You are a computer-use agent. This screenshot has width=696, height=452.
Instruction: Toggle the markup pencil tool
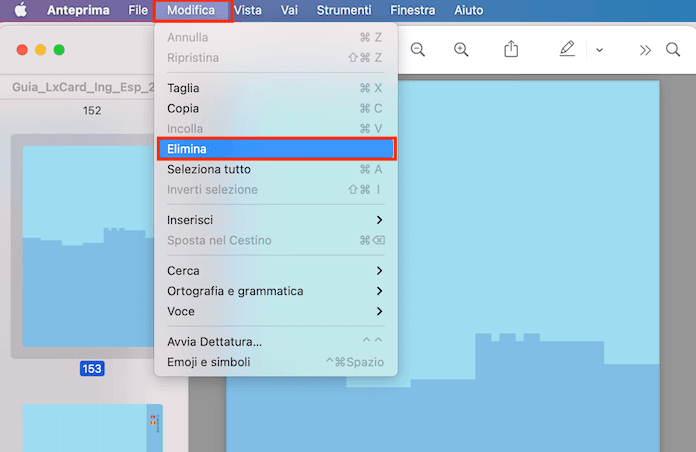coord(567,49)
